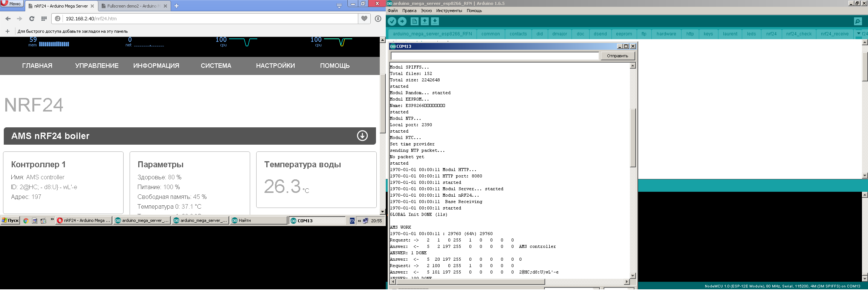Click the network tray icon

tap(365, 221)
